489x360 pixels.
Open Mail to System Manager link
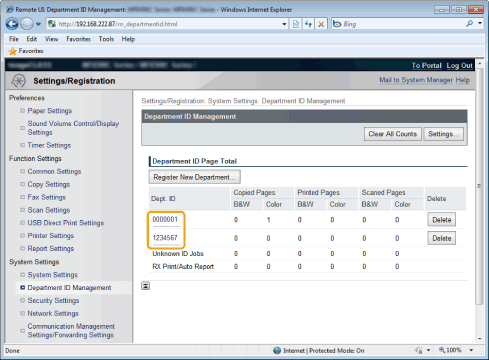(416, 80)
